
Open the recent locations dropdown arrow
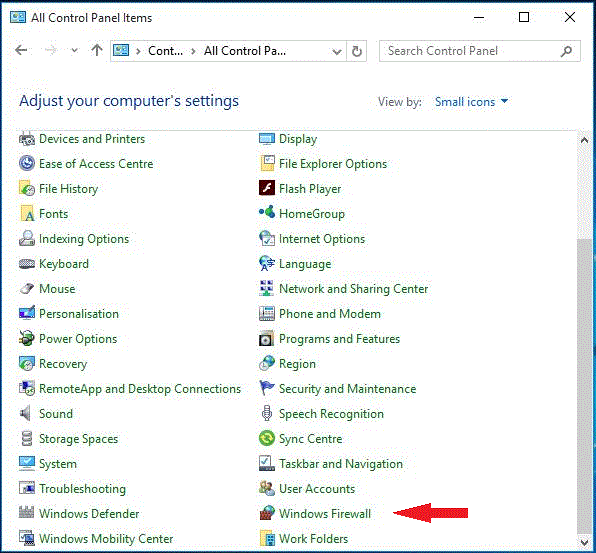click(74, 50)
